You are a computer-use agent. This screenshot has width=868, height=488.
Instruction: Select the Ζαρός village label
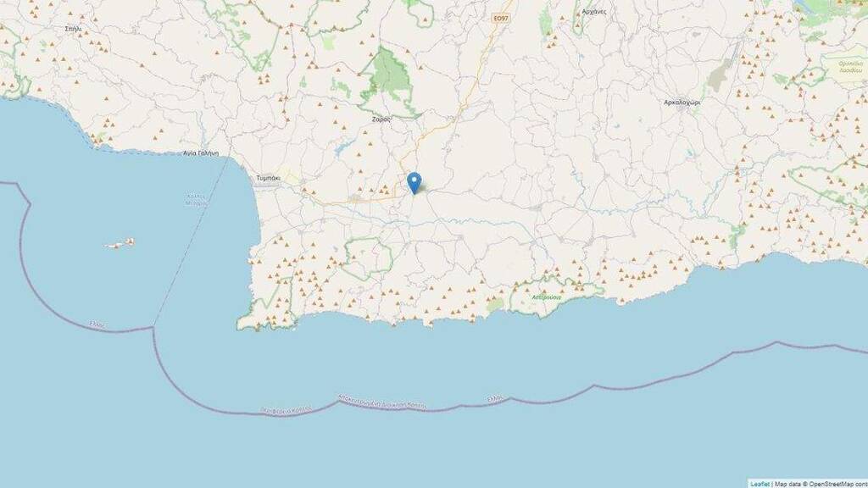[x=381, y=119]
